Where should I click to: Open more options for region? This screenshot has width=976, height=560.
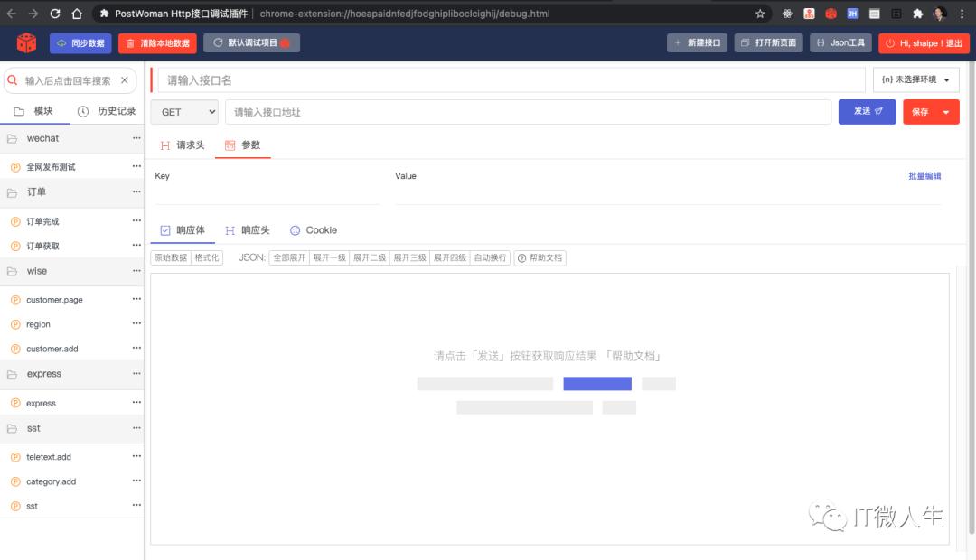[x=136, y=323]
